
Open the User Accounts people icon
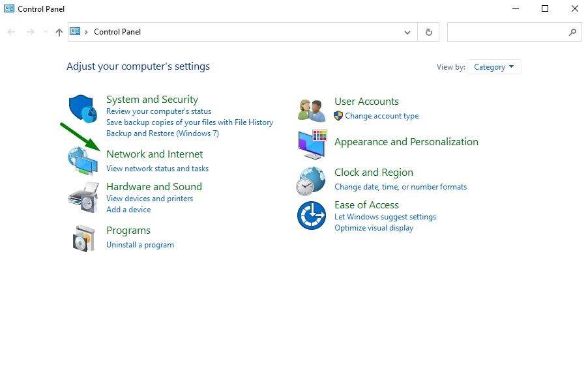(312, 110)
